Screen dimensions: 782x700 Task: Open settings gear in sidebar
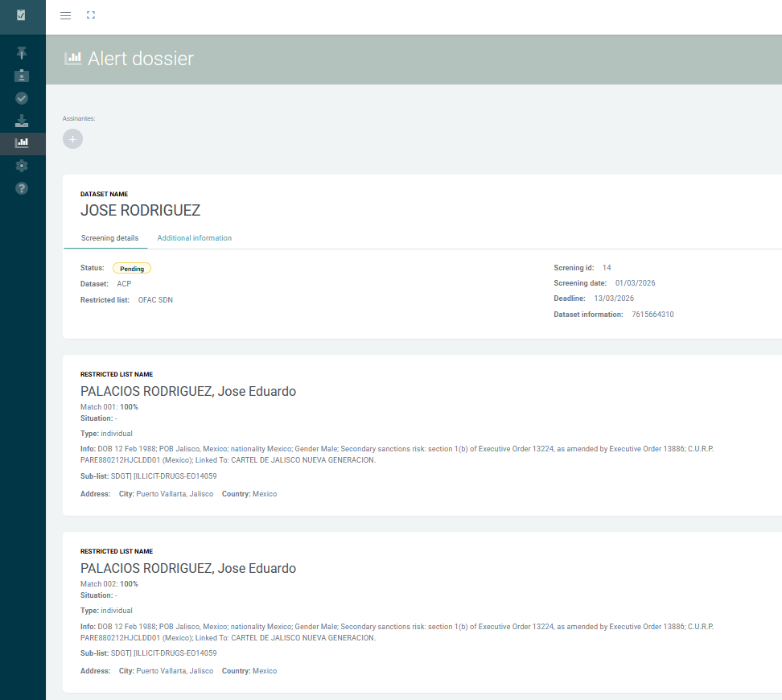coord(22,166)
